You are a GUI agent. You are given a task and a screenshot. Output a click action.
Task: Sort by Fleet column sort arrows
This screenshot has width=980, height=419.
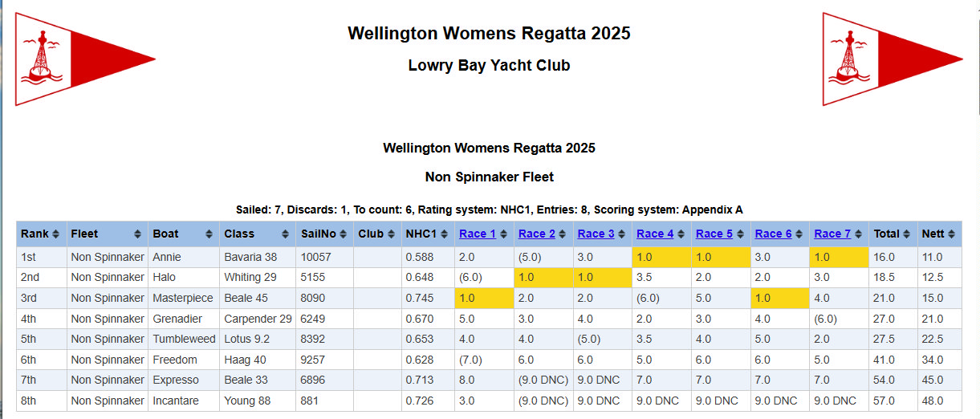click(140, 234)
